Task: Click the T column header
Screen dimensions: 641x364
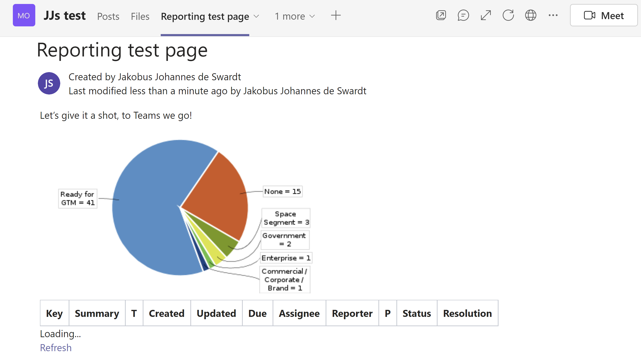Action: click(x=134, y=313)
